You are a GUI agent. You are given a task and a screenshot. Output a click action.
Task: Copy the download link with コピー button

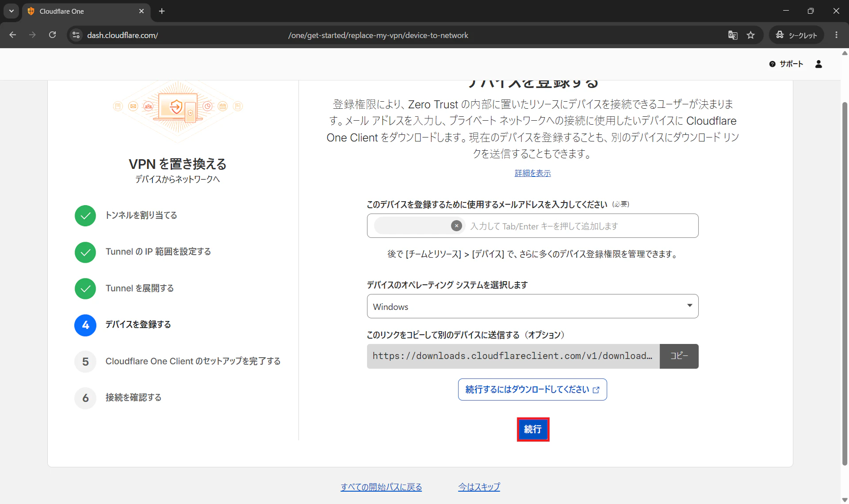tap(679, 356)
